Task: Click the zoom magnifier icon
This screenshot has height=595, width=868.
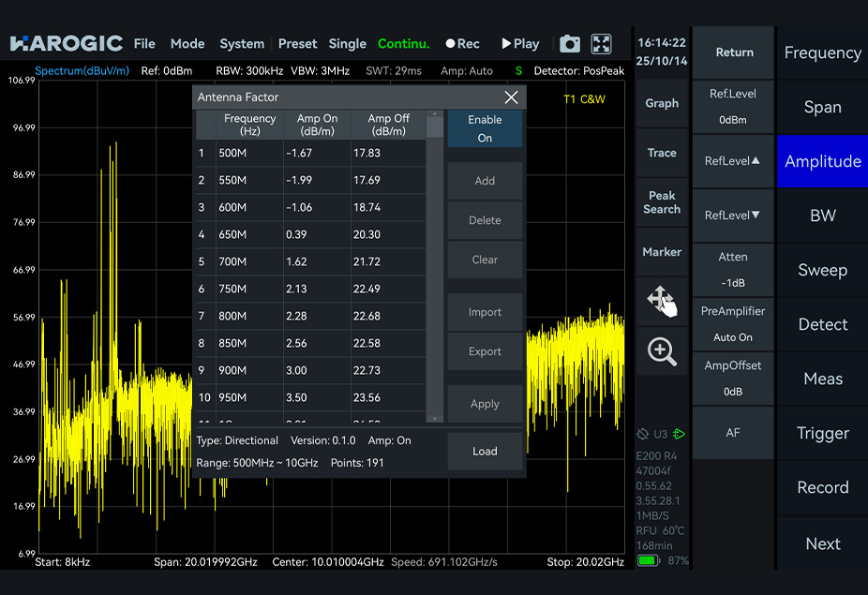Action: pyautogui.click(x=662, y=351)
